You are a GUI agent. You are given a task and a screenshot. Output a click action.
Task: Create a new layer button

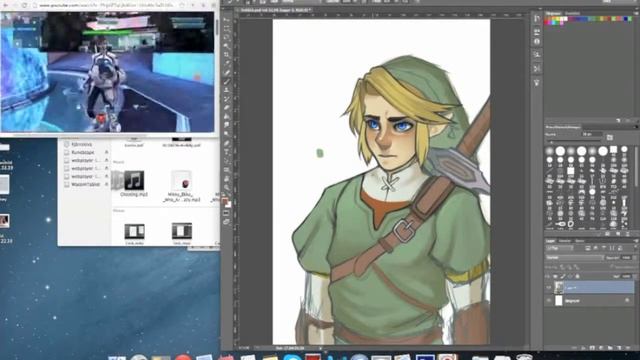click(x=619, y=348)
